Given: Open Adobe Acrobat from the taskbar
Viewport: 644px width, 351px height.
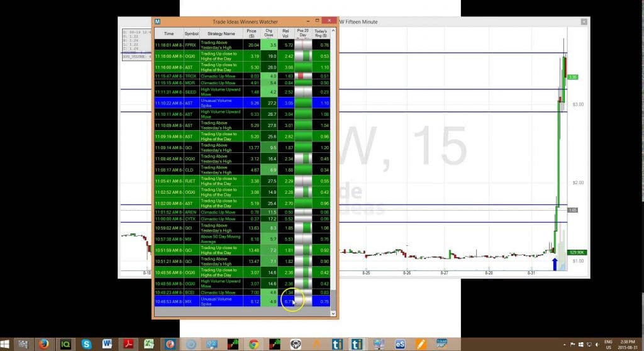Looking at the screenshot, I should pos(128,344).
